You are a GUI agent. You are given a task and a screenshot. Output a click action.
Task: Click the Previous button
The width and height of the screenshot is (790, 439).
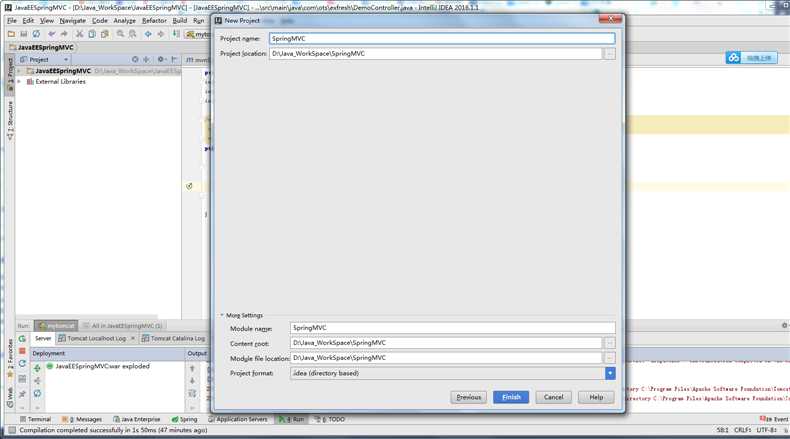469,397
